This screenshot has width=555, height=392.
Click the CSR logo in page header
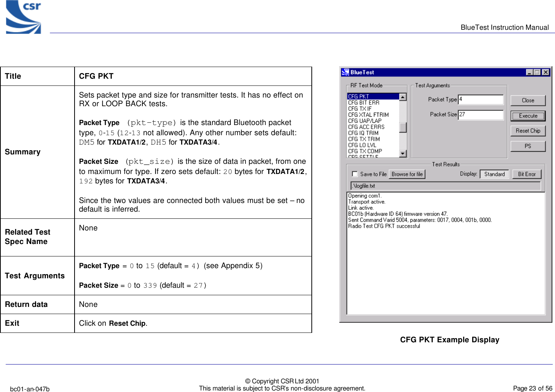tap(23, 17)
